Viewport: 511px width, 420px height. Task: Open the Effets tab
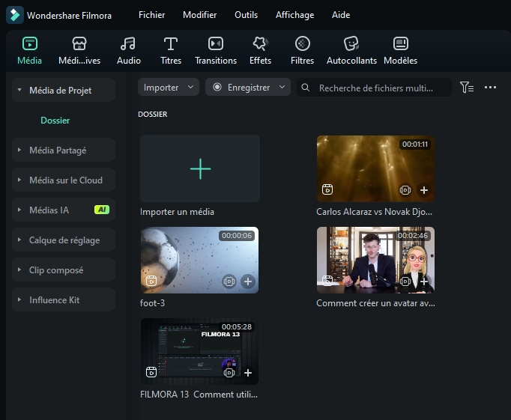point(260,51)
